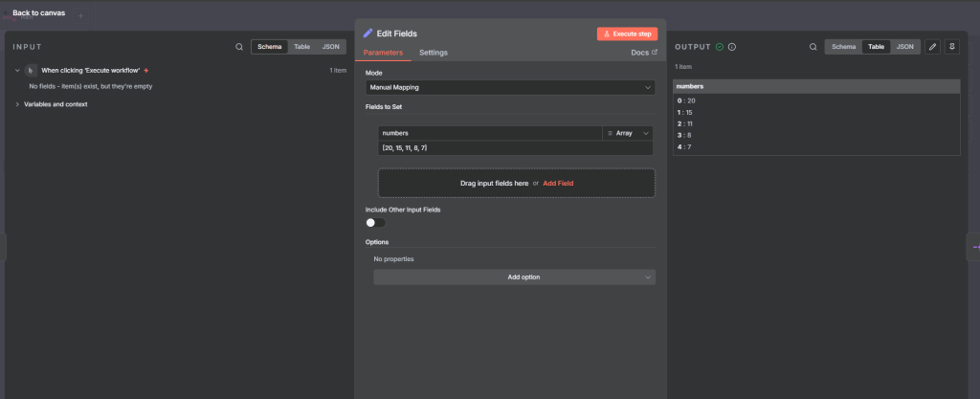This screenshot has height=399, width=980.
Task: Toggle Include Other Input Fields switch
Action: pyautogui.click(x=375, y=222)
